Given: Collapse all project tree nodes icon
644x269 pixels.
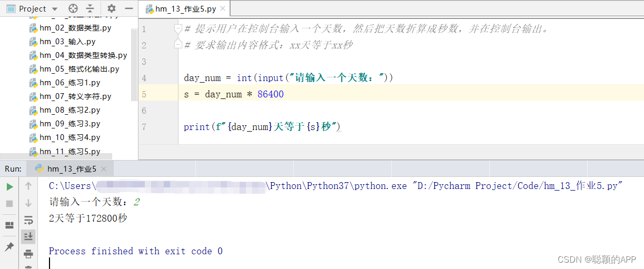Looking at the screenshot, I should tap(90, 8).
